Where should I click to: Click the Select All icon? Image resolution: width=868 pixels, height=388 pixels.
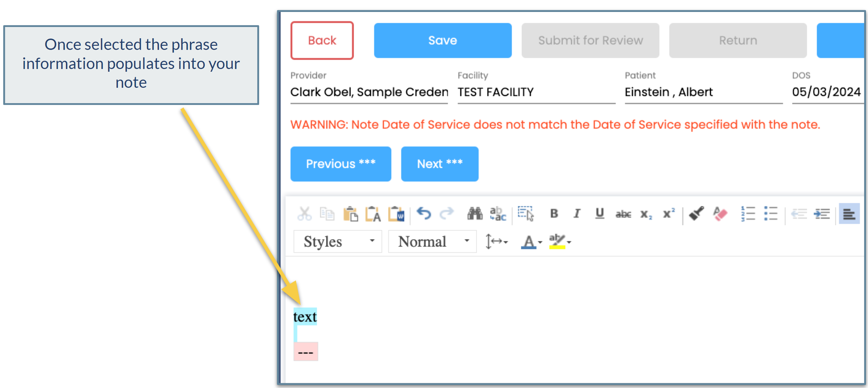coord(525,214)
